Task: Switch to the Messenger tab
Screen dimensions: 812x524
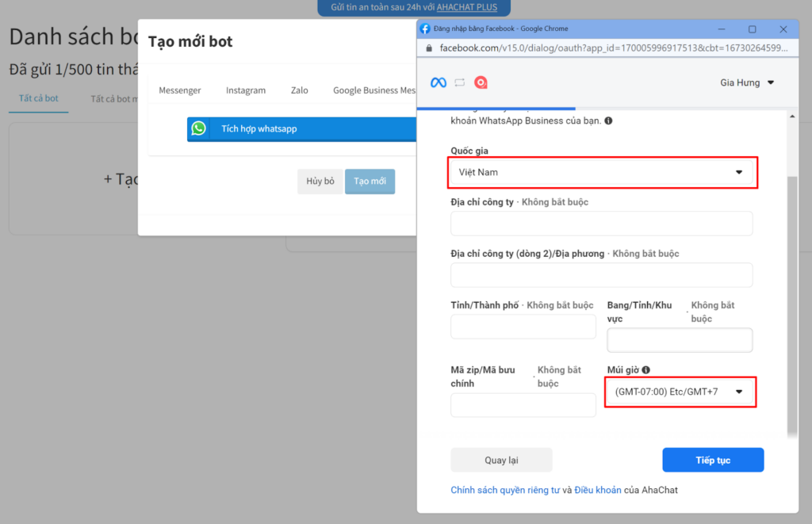Action: point(180,90)
